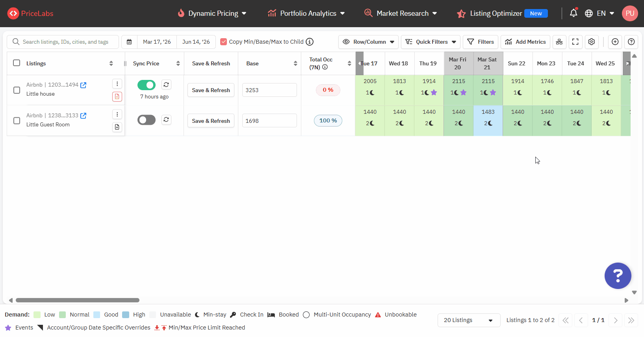
Task: Open the notifications bell
Action: (573, 13)
